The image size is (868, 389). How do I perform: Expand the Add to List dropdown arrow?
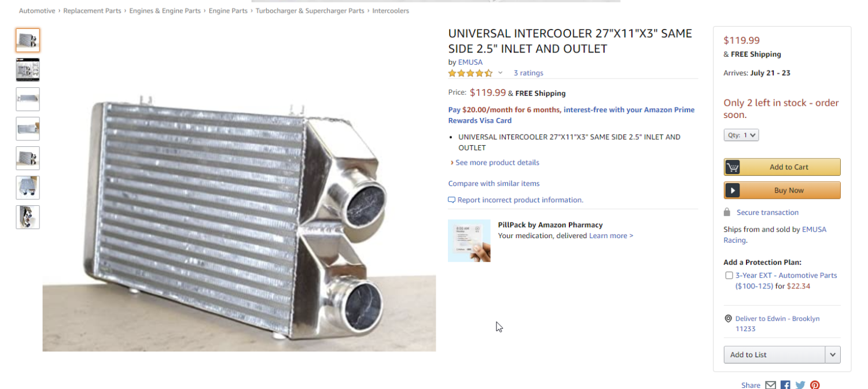(x=833, y=354)
